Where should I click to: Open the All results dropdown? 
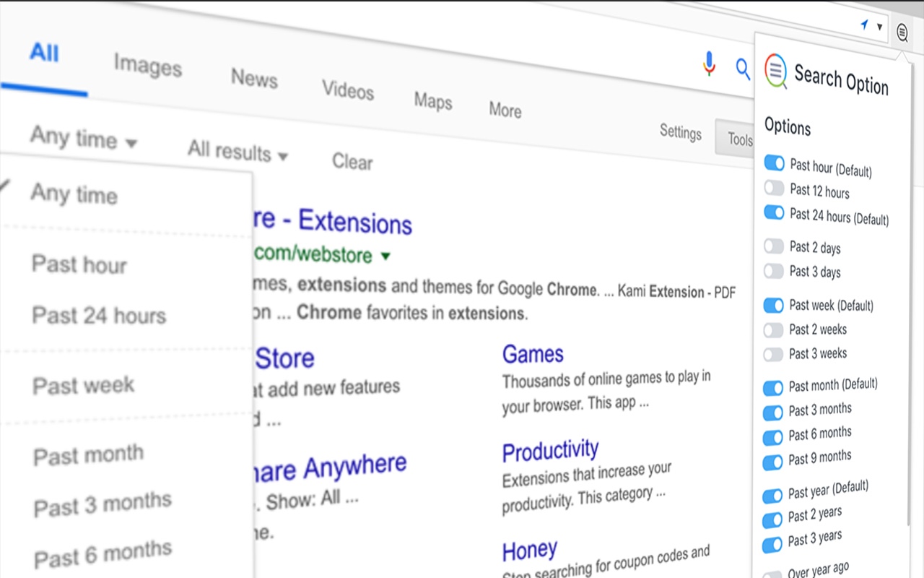[237, 151]
